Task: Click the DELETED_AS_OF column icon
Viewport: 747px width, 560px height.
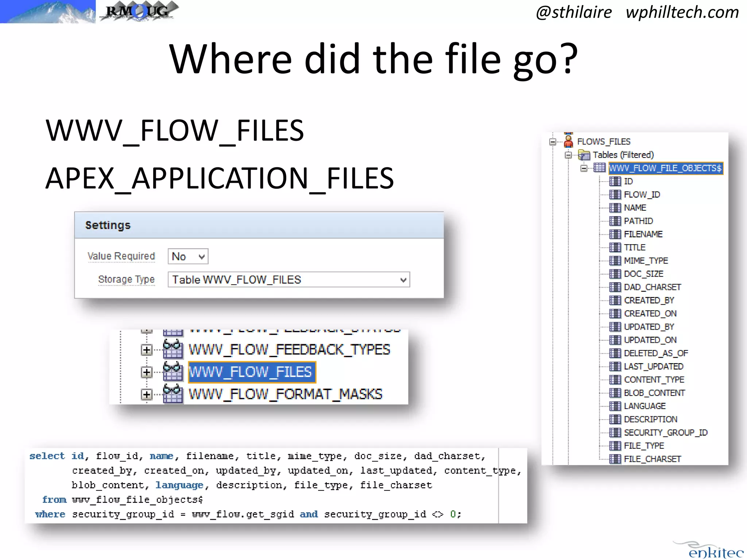Action: (615, 353)
